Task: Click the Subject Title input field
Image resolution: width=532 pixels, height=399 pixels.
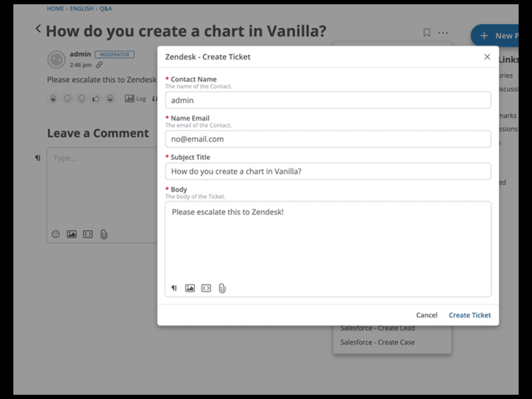Action: click(x=328, y=171)
